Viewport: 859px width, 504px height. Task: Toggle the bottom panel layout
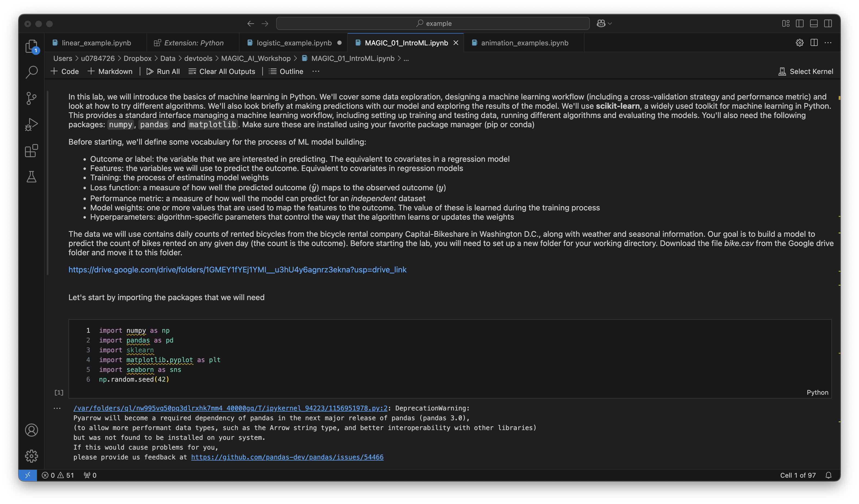pyautogui.click(x=814, y=23)
